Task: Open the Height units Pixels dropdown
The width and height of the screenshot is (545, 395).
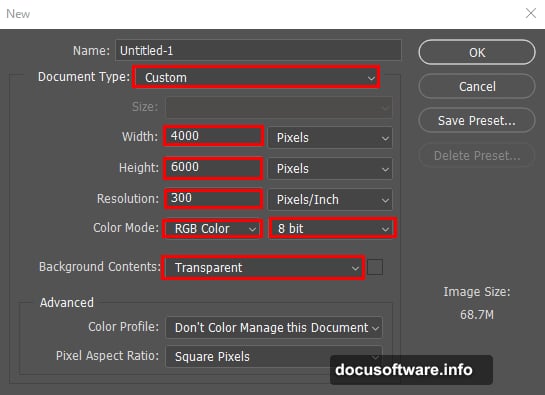Action: coord(330,169)
